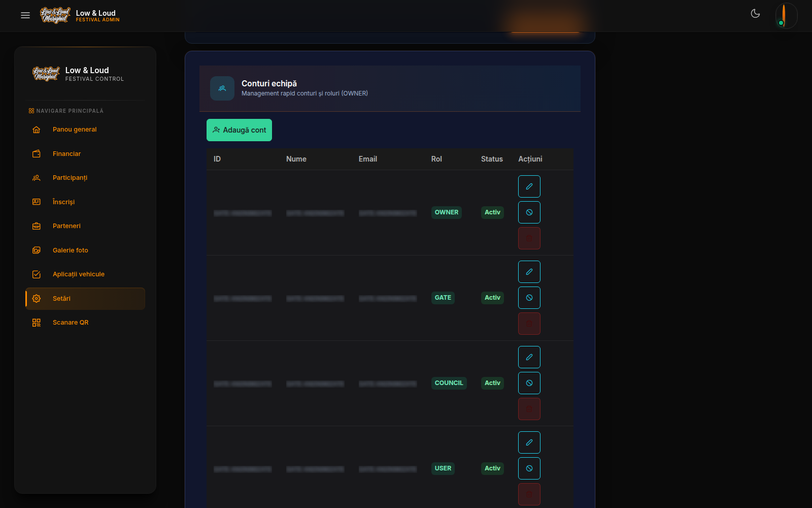812x508 pixels.
Task: Go to the Financiar section
Action: click(85, 154)
